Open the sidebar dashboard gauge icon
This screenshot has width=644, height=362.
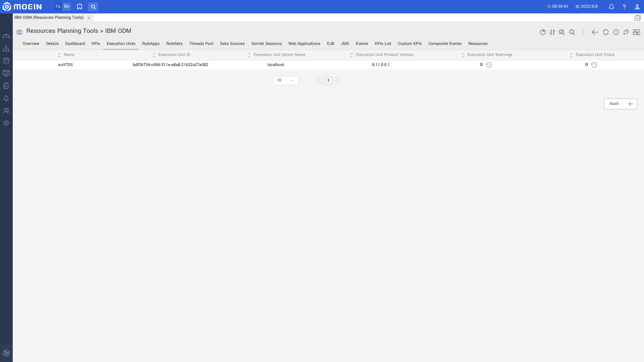(x=6, y=36)
